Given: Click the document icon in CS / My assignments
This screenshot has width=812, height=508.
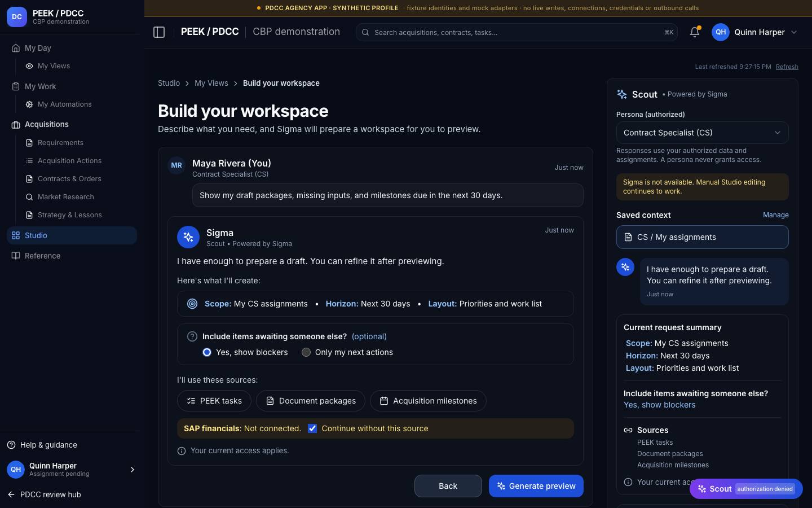Looking at the screenshot, I should pyautogui.click(x=628, y=237).
